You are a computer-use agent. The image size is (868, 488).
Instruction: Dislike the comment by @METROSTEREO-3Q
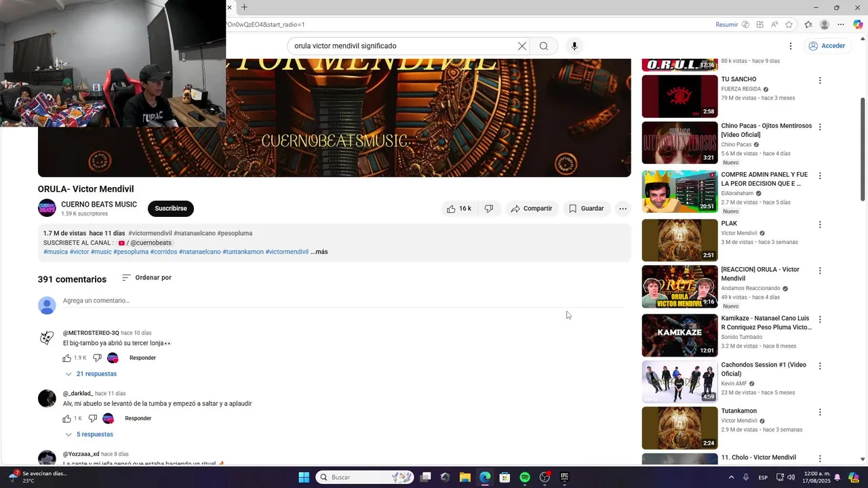[97, 358]
